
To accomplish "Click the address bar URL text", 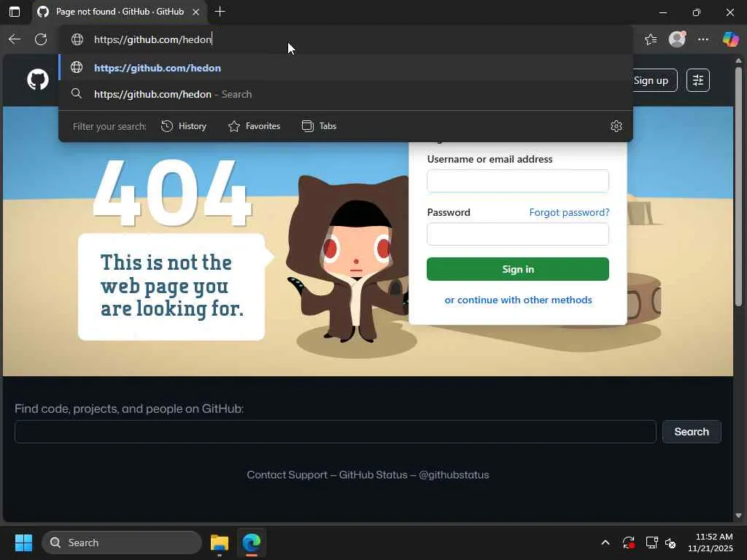I will pyautogui.click(x=152, y=39).
